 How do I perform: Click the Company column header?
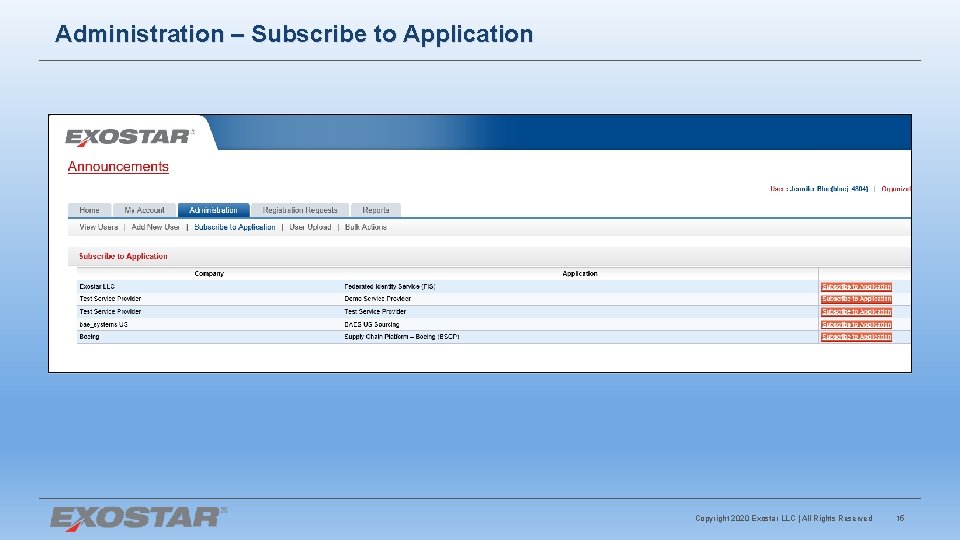(x=209, y=274)
